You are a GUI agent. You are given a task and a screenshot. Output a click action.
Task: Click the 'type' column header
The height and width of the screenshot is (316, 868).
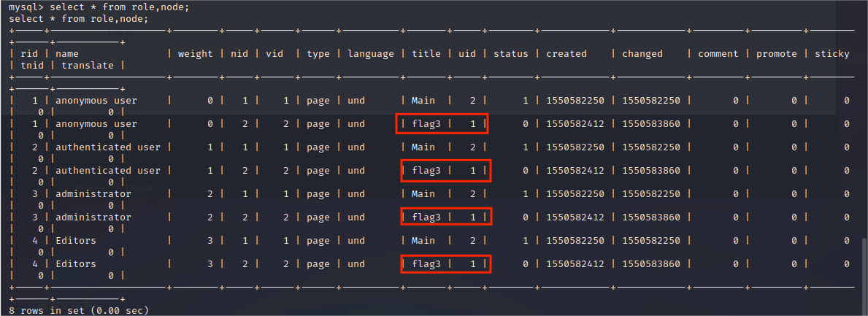click(x=318, y=54)
